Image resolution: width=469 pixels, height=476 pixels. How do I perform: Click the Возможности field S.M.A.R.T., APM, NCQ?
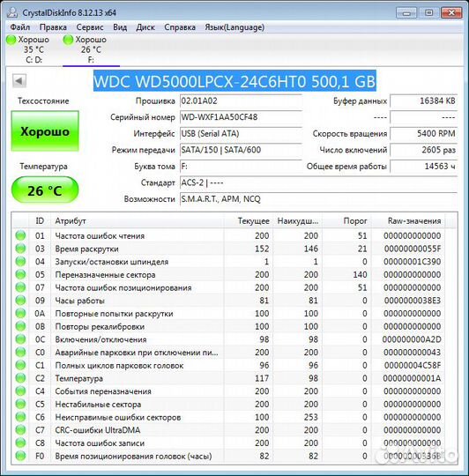pyautogui.click(x=318, y=199)
